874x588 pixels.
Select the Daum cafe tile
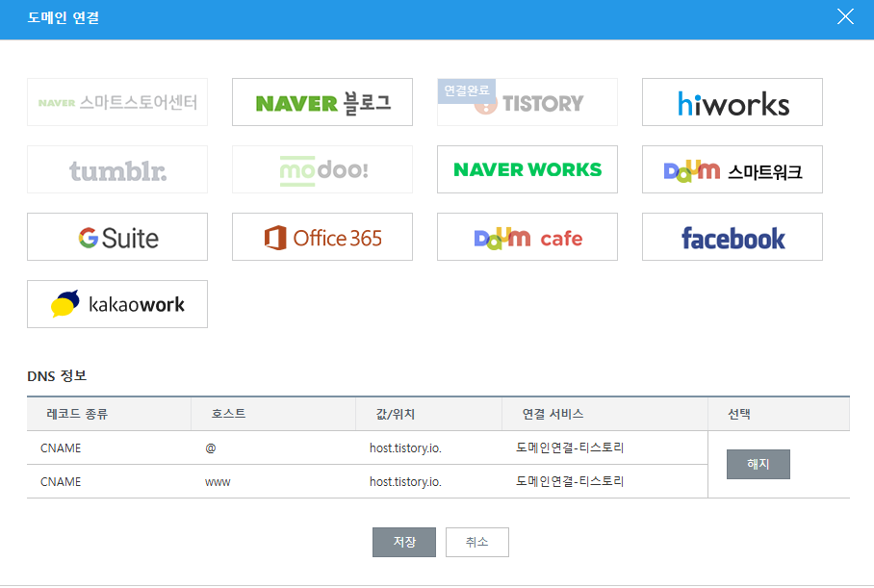[527, 237]
